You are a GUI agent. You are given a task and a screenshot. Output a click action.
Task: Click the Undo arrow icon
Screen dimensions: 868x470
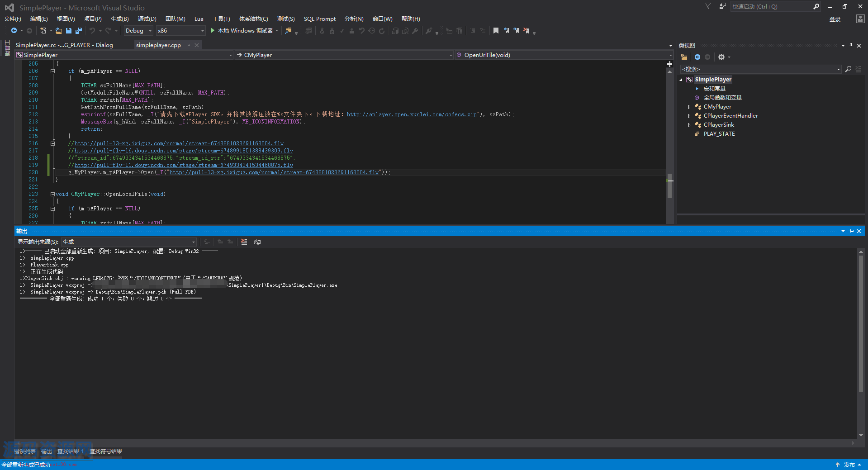point(92,31)
